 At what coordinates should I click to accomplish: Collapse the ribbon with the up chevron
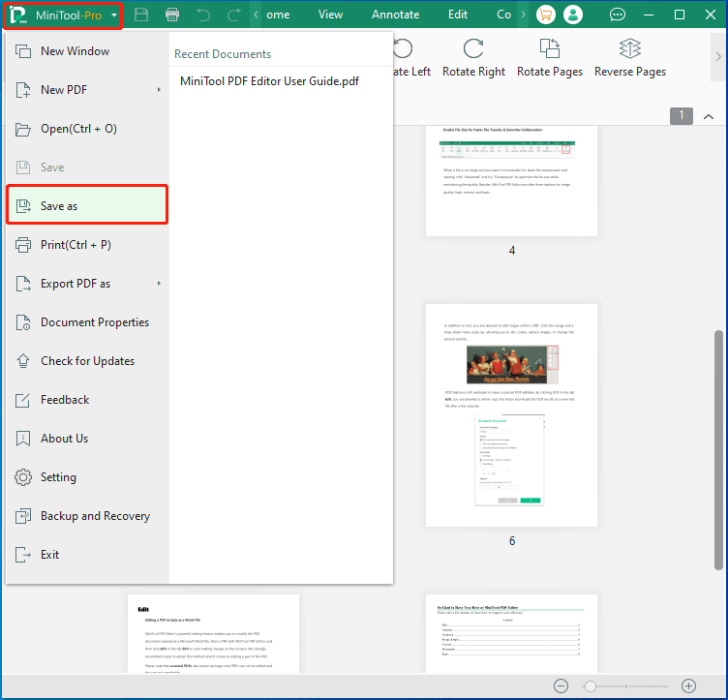coord(709,116)
